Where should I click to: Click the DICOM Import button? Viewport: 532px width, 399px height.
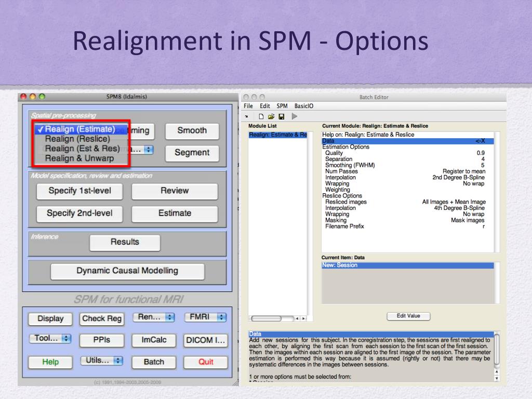click(205, 340)
